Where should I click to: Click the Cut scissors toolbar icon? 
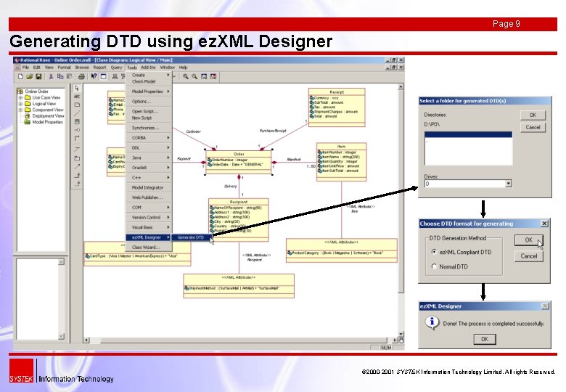point(51,76)
